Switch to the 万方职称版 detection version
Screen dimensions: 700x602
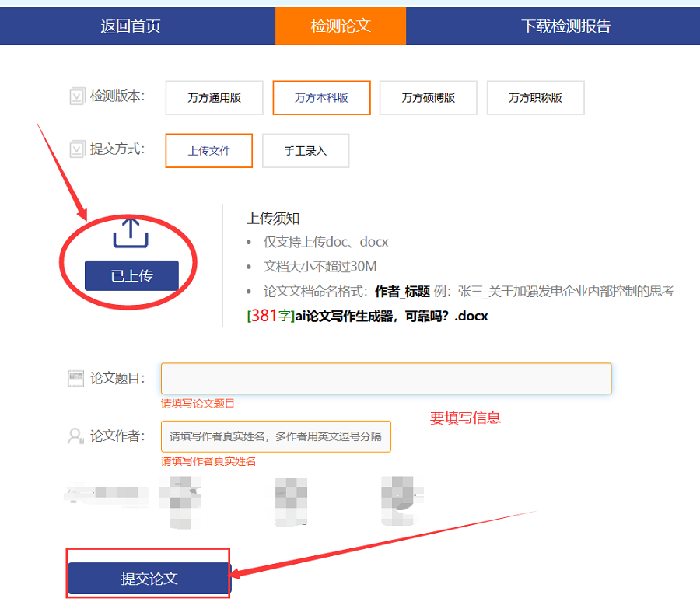[x=535, y=98]
